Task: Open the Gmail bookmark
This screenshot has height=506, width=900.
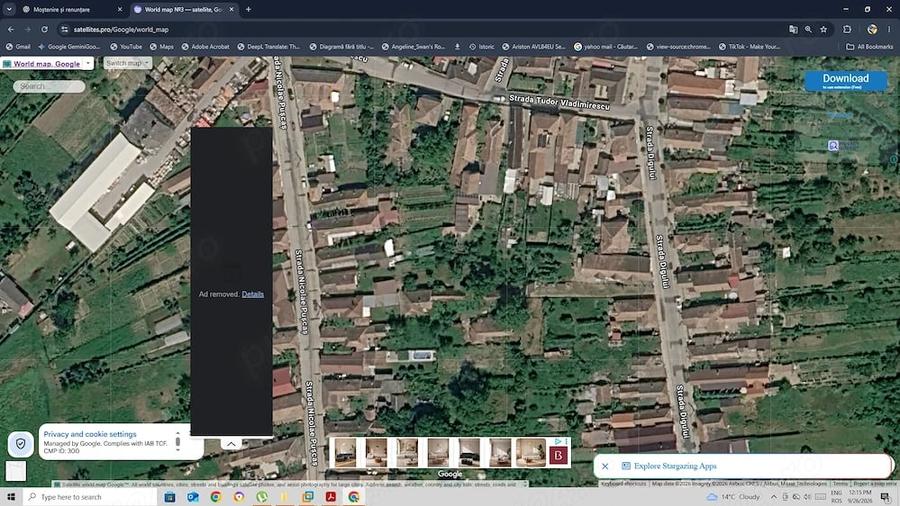Action: click(x=18, y=46)
